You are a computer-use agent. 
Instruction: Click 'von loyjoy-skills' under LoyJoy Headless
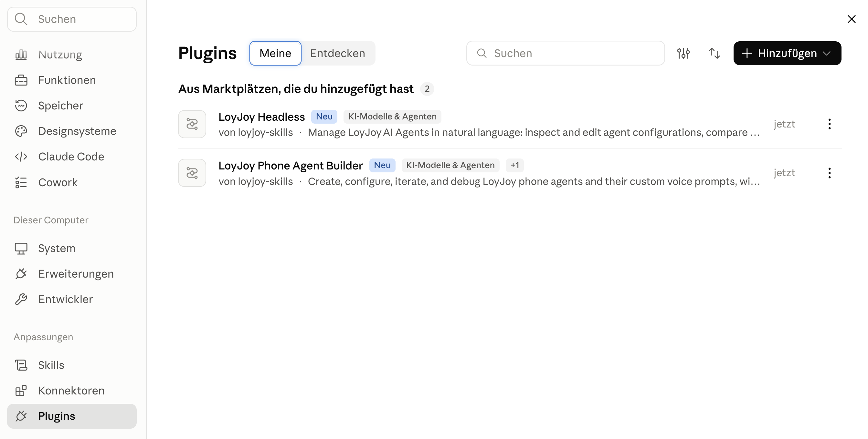[x=256, y=132]
